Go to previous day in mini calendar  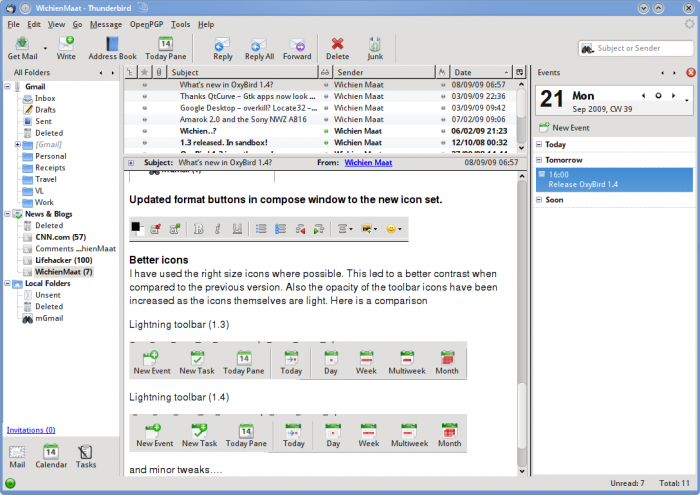click(643, 96)
